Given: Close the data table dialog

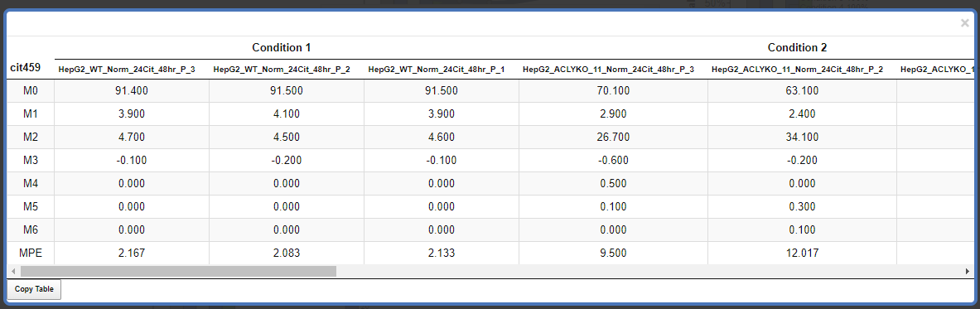Looking at the screenshot, I should pos(964,23).
